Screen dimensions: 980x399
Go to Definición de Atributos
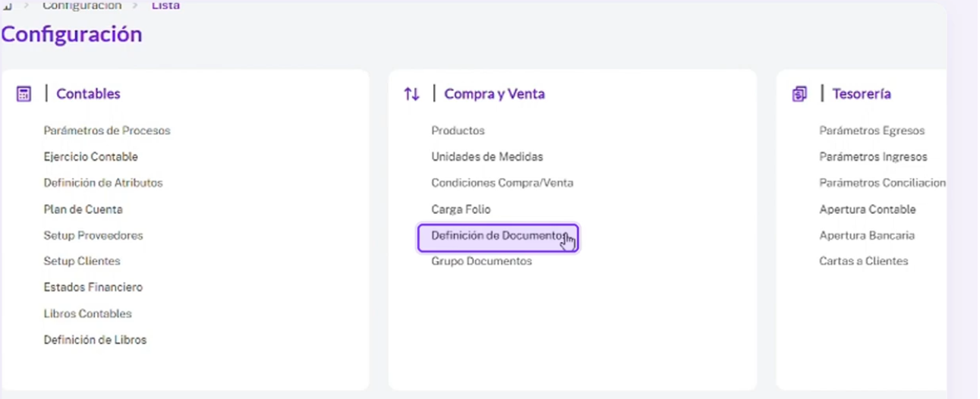coord(103,183)
